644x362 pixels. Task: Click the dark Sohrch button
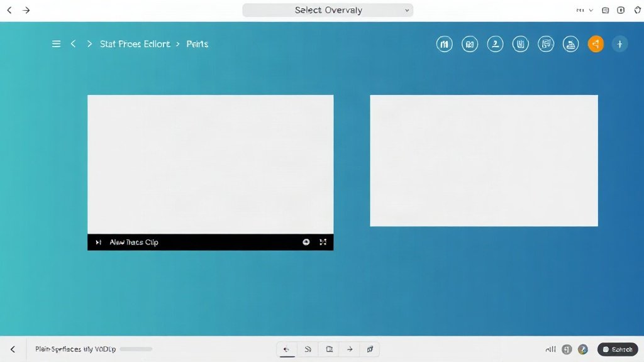(x=618, y=349)
